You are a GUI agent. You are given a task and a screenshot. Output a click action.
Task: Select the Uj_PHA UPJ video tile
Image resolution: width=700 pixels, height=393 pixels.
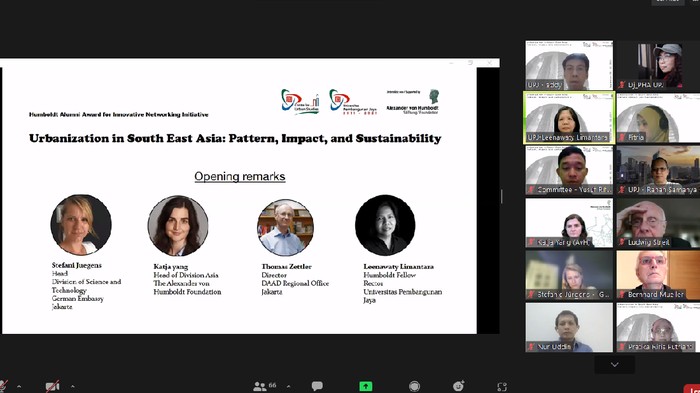(658, 65)
